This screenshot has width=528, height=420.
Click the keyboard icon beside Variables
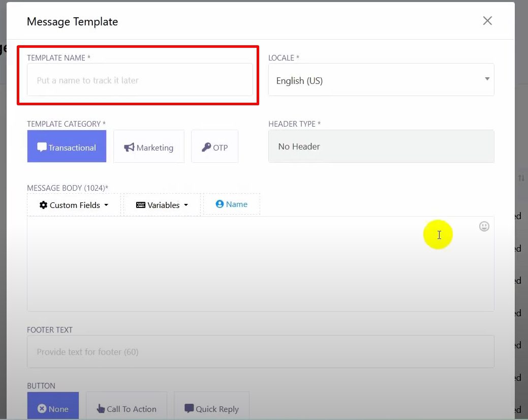141,205
